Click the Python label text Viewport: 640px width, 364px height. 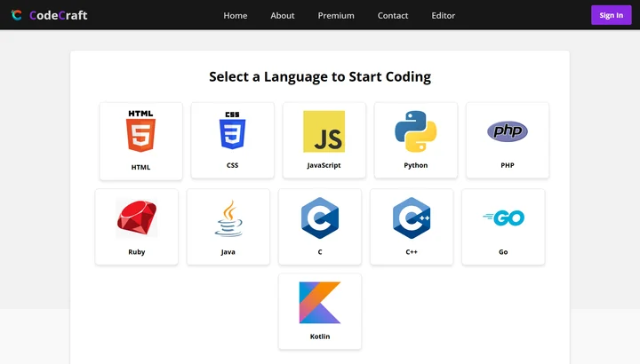pos(416,165)
